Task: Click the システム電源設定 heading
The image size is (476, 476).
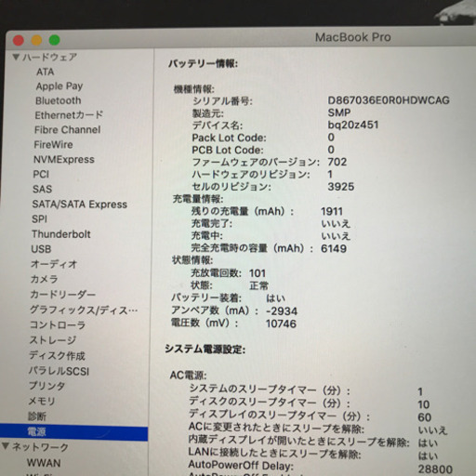Action: pos(205,350)
